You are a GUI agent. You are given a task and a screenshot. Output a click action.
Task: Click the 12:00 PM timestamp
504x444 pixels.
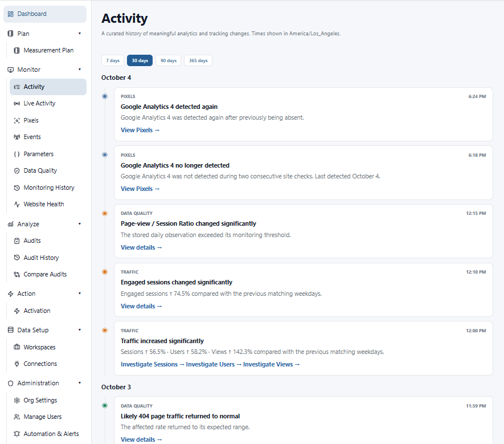coord(476,331)
